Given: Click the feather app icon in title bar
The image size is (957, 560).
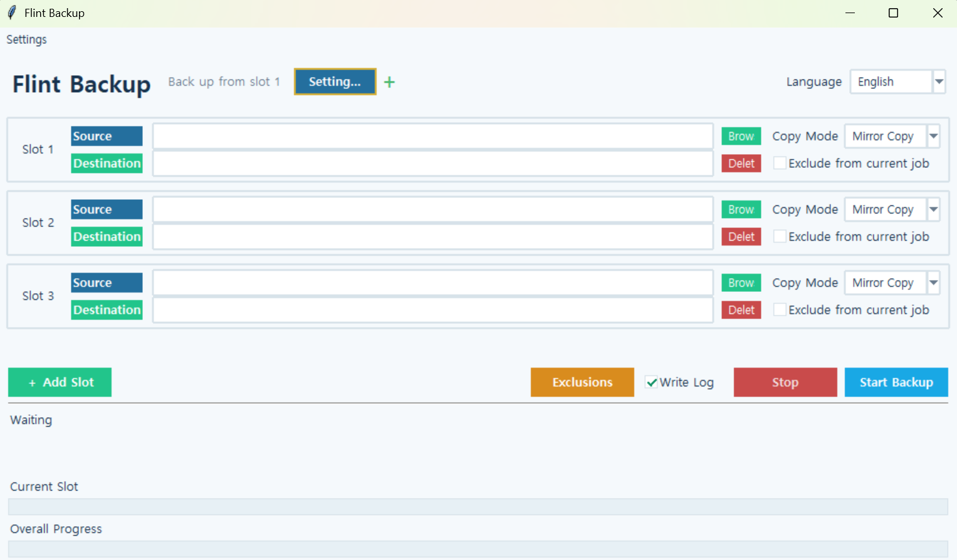Looking at the screenshot, I should click(x=11, y=13).
